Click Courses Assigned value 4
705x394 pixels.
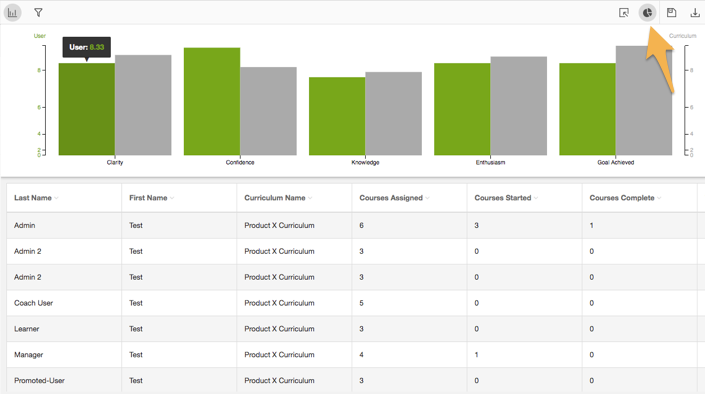361,355
